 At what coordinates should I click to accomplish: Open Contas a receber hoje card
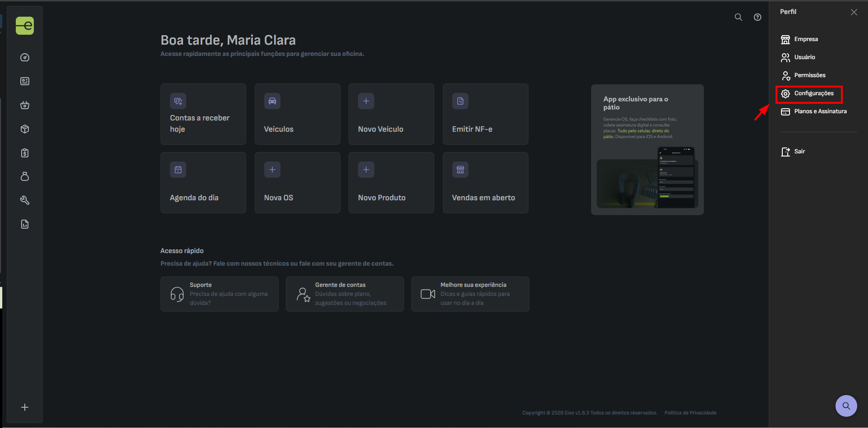click(x=203, y=114)
